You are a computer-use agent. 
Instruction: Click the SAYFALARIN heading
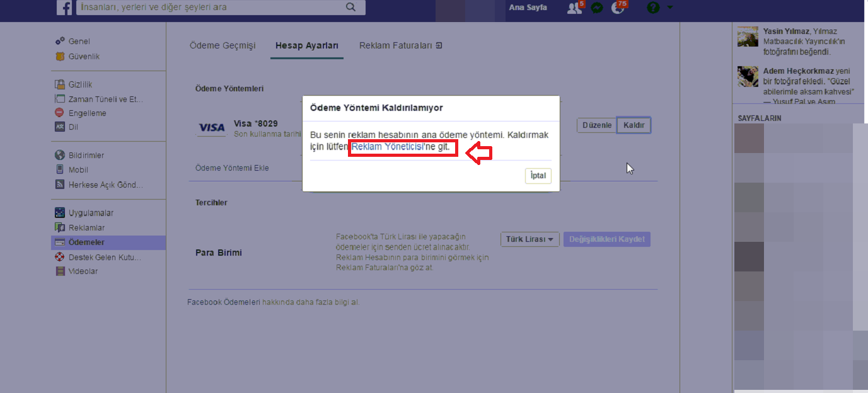[x=760, y=118]
